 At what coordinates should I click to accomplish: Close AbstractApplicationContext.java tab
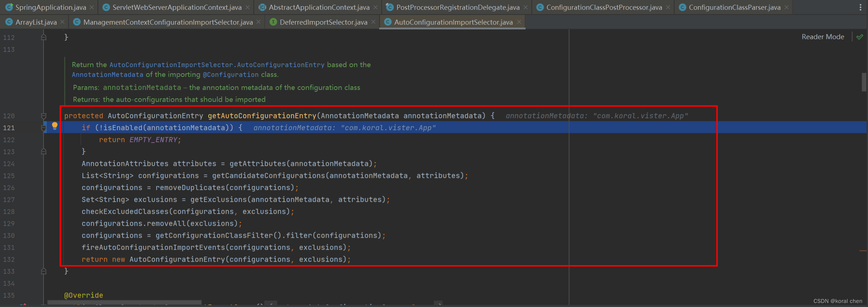pos(375,7)
